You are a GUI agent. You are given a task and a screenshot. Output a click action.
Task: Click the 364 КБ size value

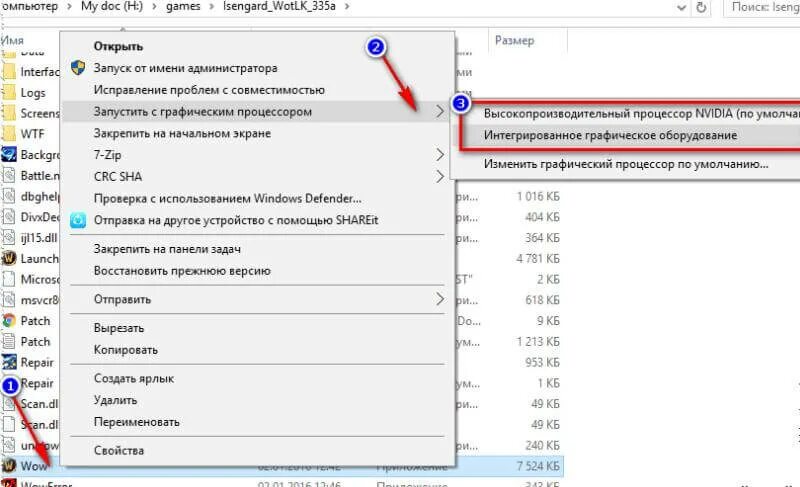click(542, 238)
